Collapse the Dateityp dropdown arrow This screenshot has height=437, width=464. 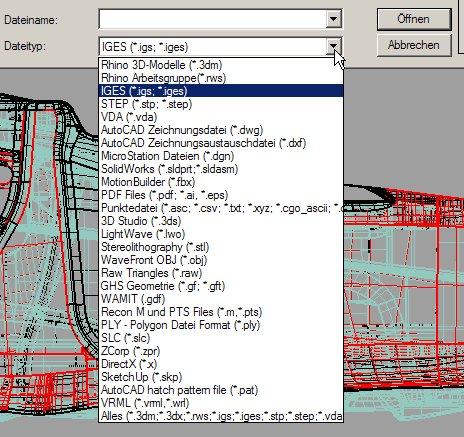(333, 46)
